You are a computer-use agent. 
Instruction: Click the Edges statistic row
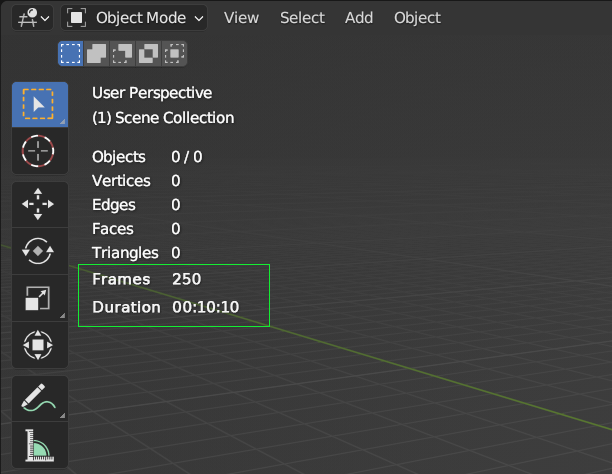[136, 205]
